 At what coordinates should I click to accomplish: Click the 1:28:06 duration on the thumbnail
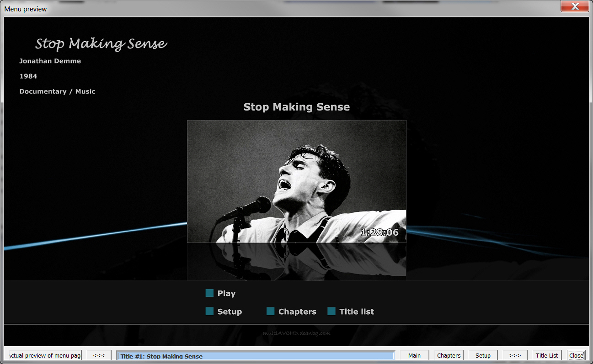click(x=379, y=232)
